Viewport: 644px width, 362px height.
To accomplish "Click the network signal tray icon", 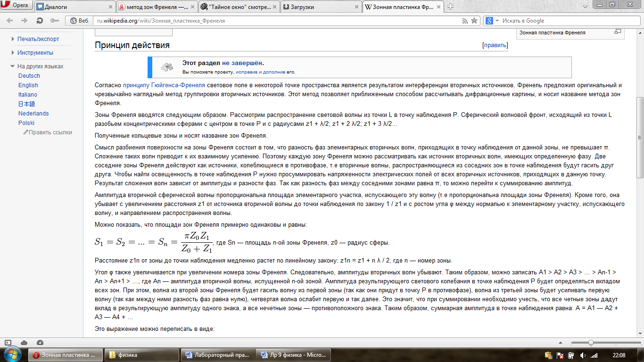I will click(594, 355).
